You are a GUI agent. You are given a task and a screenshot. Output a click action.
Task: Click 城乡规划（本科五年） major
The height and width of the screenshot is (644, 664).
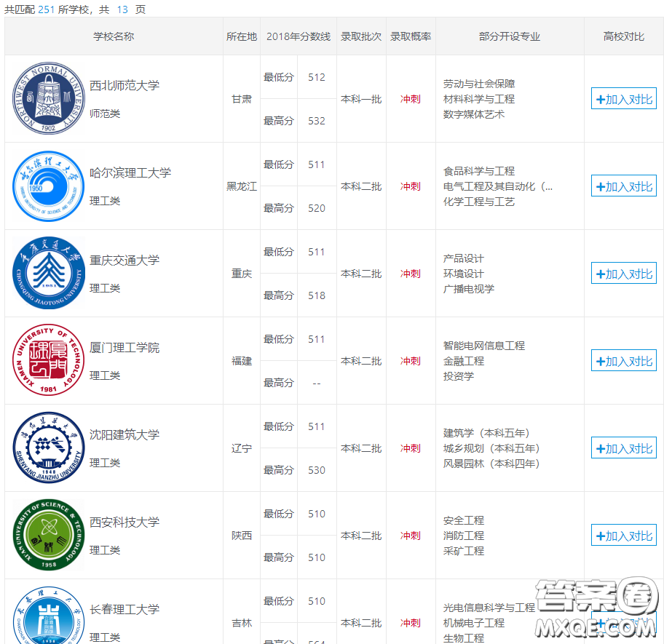(491, 448)
